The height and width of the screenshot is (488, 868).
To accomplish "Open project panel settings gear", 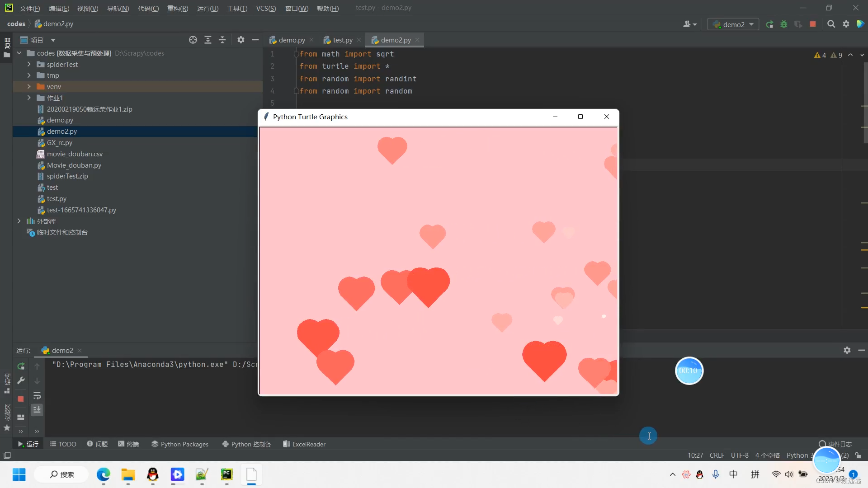I will coord(241,40).
